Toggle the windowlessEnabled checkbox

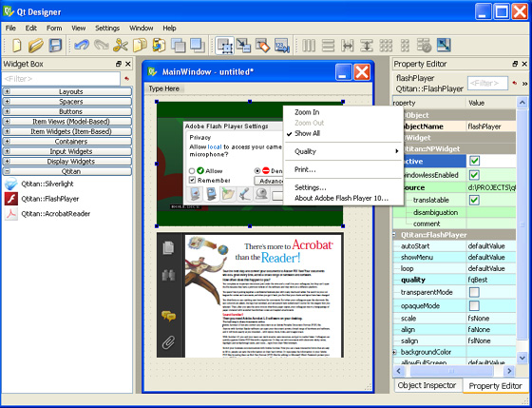474,175
